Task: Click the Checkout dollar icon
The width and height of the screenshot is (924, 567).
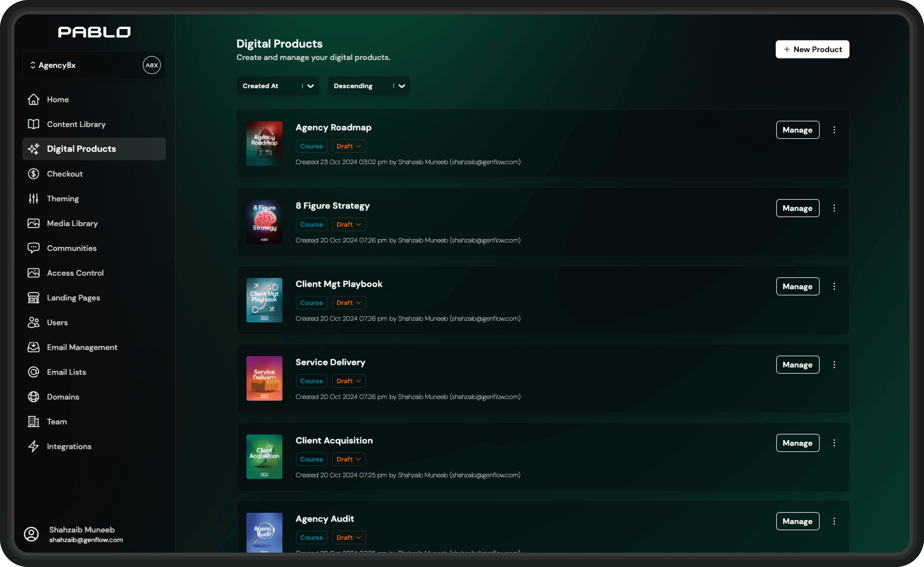Action: [x=33, y=174]
